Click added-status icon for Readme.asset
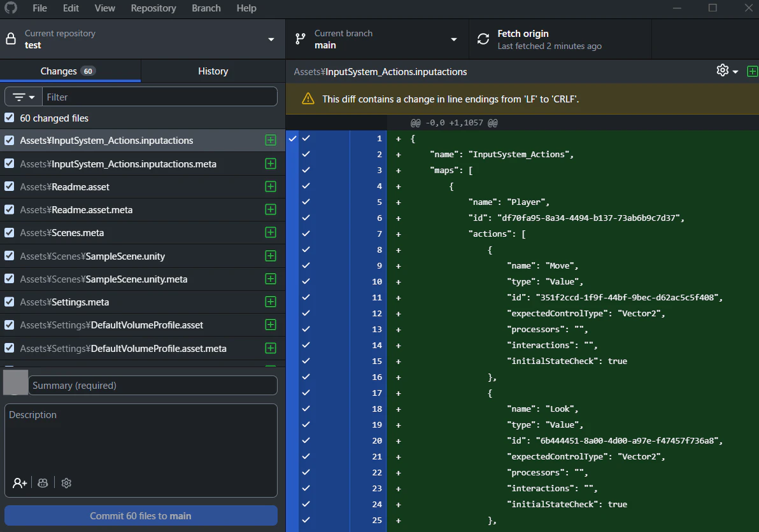Image resolution: width=759 pixels, height=532 pixels. [x=271, y=186]
